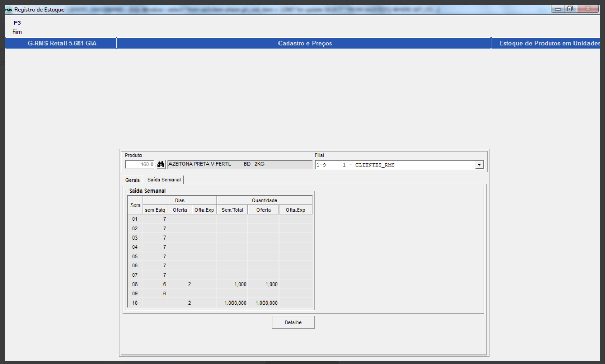Select week 01 row cell
This screenshot has height=364, width=605.
click(x=135, y=219)
